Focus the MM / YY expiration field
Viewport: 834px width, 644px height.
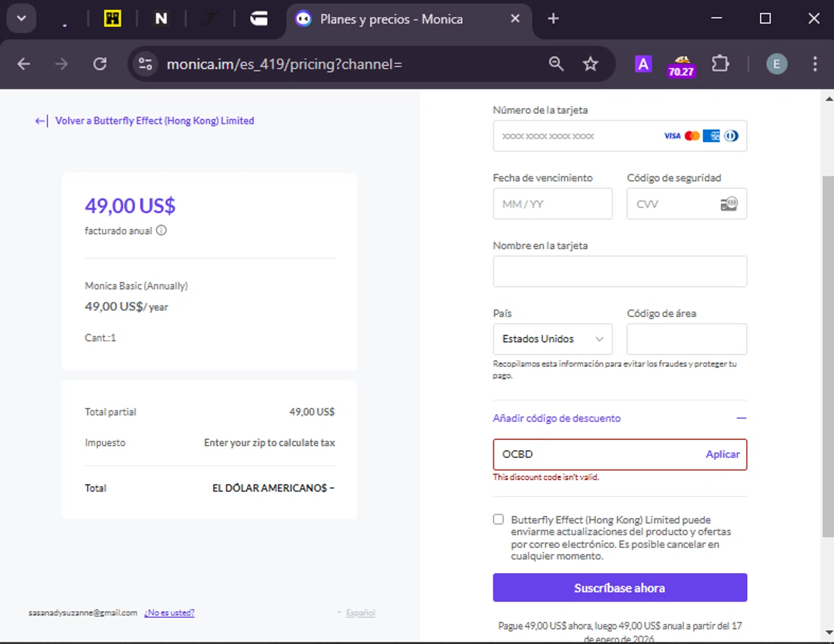coord(553,203)
